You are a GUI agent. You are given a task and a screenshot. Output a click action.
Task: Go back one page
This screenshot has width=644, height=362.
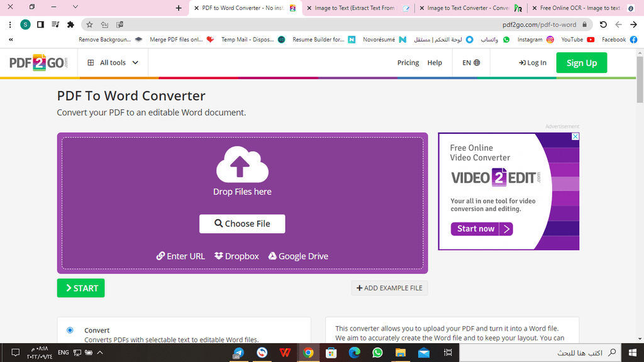click(618, 25)
